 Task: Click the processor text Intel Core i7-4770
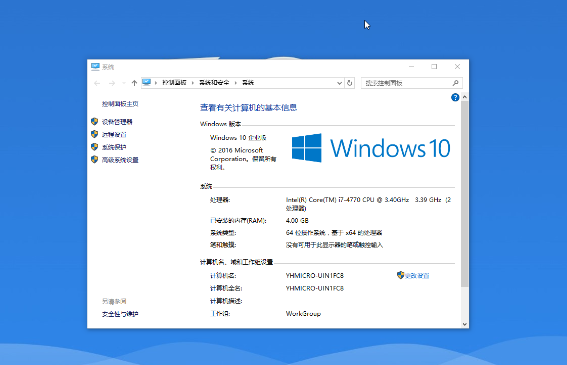pyautogui.click(x=368, y=204)
